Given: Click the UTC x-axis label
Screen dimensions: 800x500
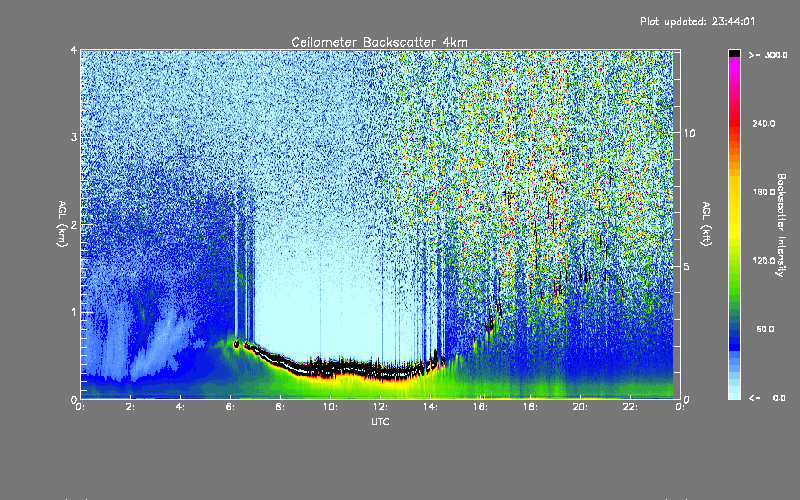Looking at the screenshot, I should tap(380, 422).
